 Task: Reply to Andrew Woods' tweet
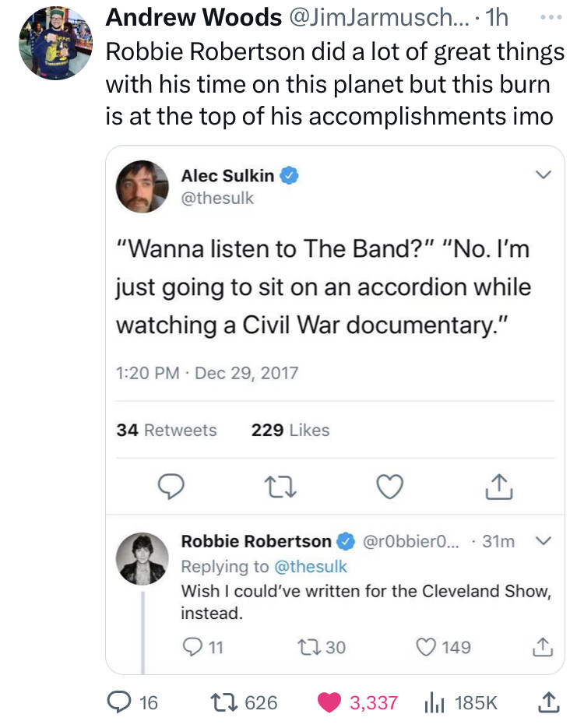(x=119, y=702)
